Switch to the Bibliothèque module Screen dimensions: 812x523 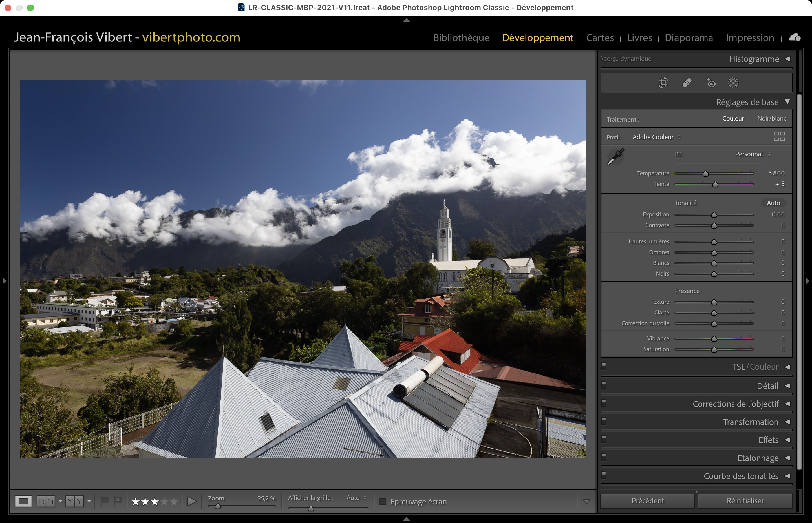tap(461, 38)
